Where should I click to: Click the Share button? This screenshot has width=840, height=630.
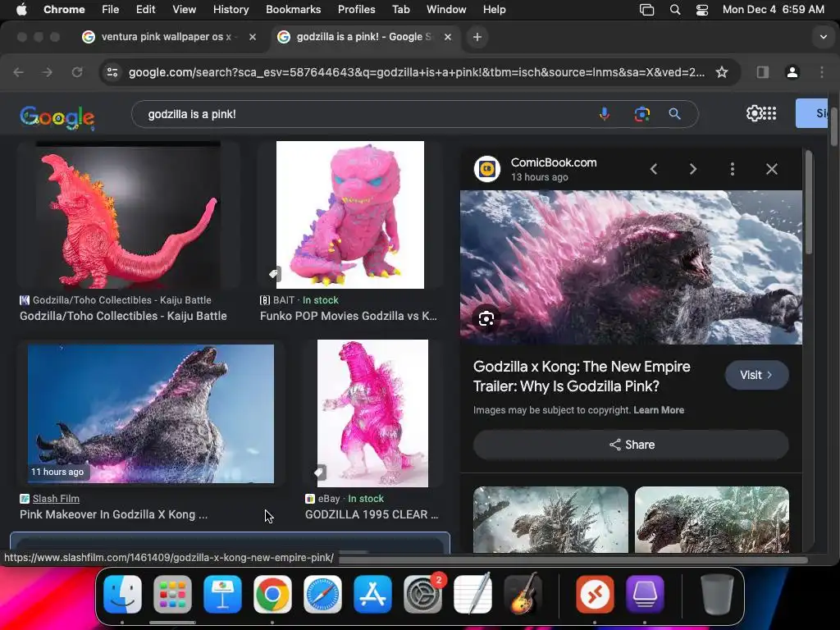[x=631, y=445]
